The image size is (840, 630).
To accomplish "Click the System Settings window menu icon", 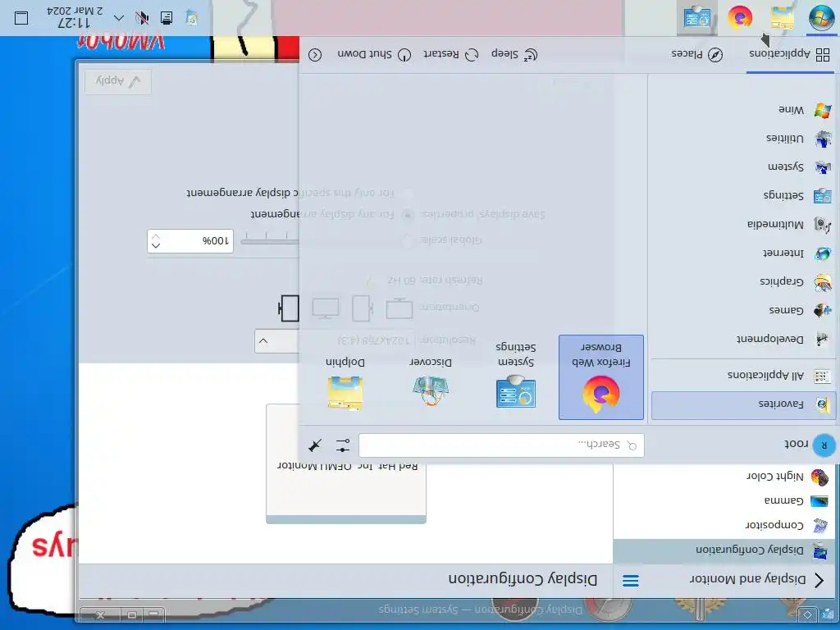I will click(827, 614).
